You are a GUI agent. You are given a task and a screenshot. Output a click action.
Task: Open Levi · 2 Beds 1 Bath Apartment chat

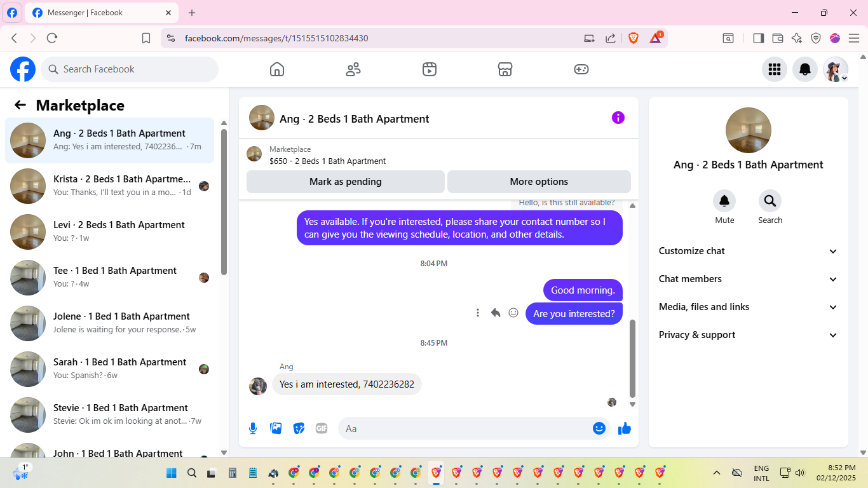point(110,232)
